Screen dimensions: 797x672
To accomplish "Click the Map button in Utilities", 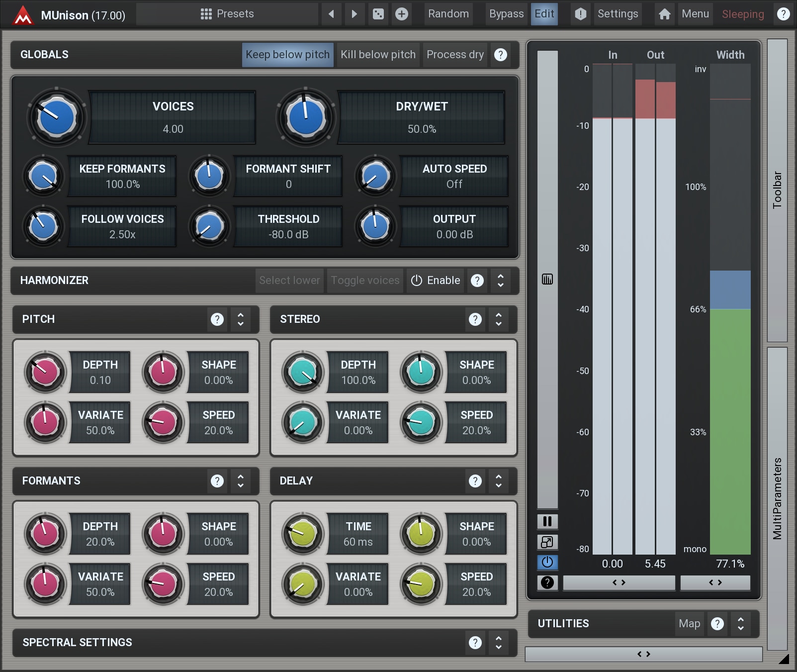I will tap(689, 624).
